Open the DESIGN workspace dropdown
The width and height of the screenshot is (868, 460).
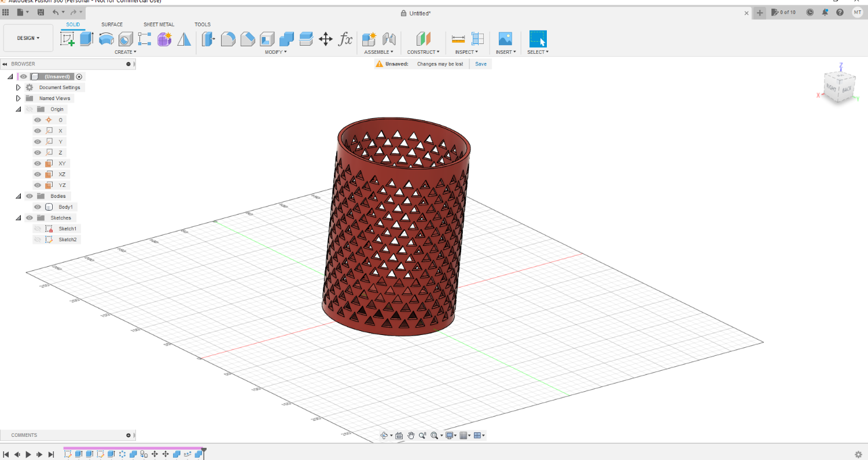28,38
